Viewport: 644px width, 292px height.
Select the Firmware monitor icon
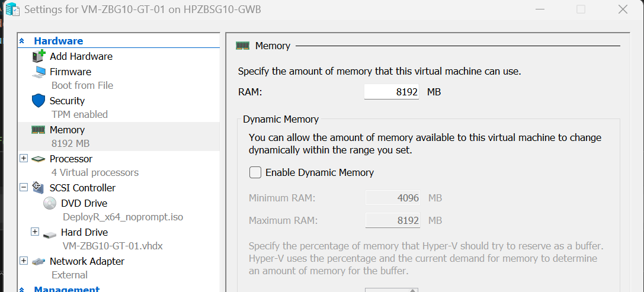tap(39, 72)
